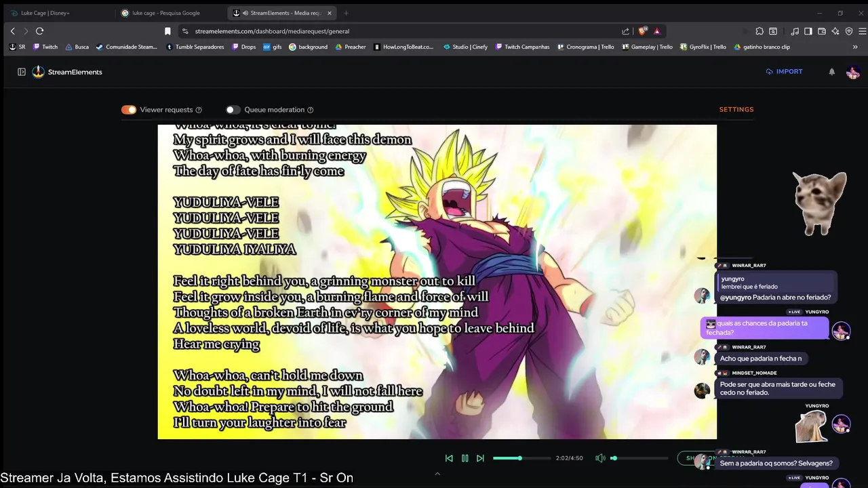Show info for Viewer requests
The image size is (868, 488).
tap(199, 110)
